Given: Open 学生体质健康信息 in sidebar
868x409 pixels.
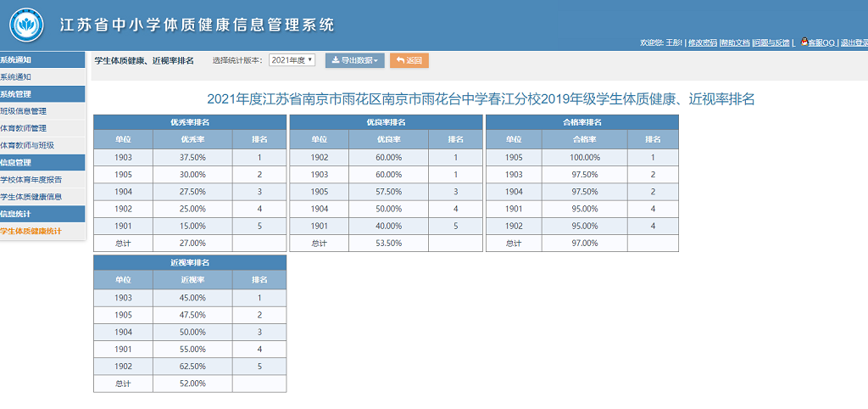Looking at the screenshot, I should click(x=42, y=197).
